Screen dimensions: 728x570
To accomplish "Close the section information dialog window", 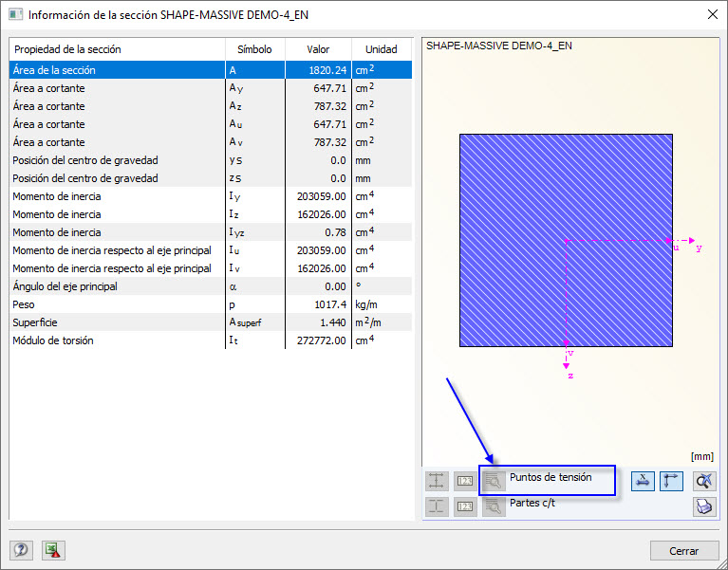I will coord(713,15).
